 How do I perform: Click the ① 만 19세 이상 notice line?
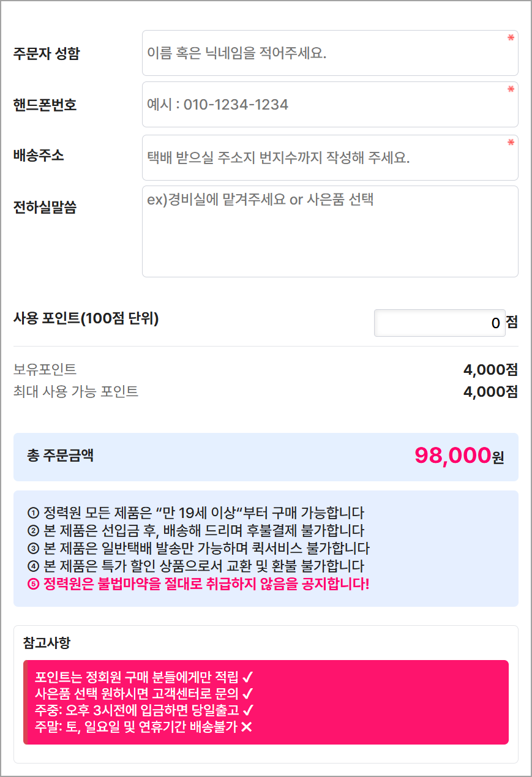(x=196, y=512)
